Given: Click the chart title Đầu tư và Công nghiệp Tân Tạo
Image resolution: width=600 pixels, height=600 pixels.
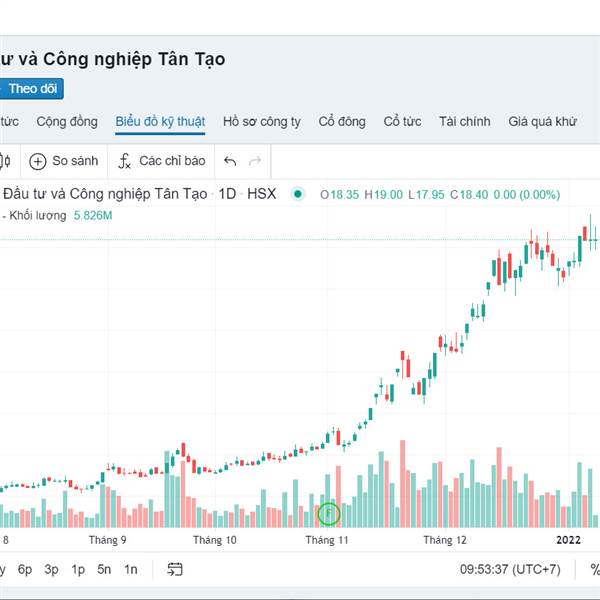Looking at the screenshot, I should 105,194.
